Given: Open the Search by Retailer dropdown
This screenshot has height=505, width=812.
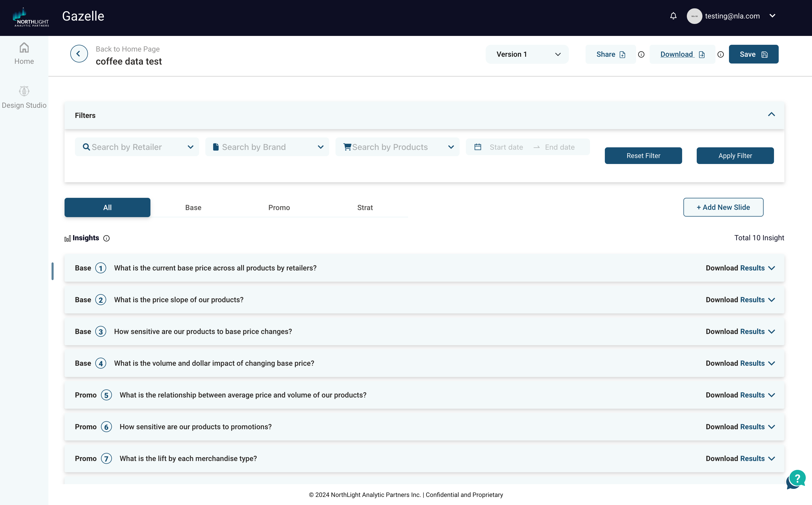Looking at the screenshot, I should pos(137,147).
